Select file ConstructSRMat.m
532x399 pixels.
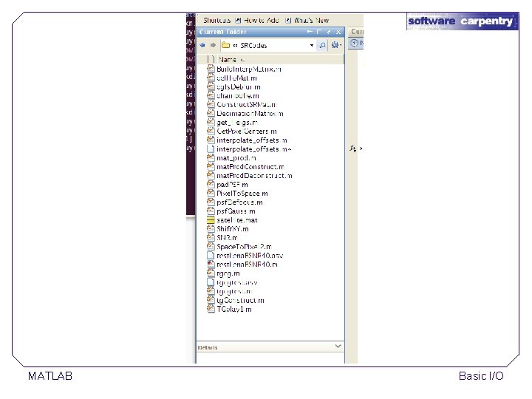(x=246, y=104)
